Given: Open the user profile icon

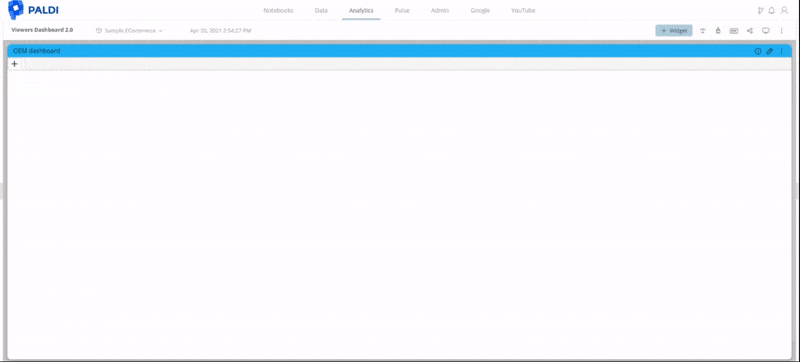Looking at the screenshot, I should 785,10.
